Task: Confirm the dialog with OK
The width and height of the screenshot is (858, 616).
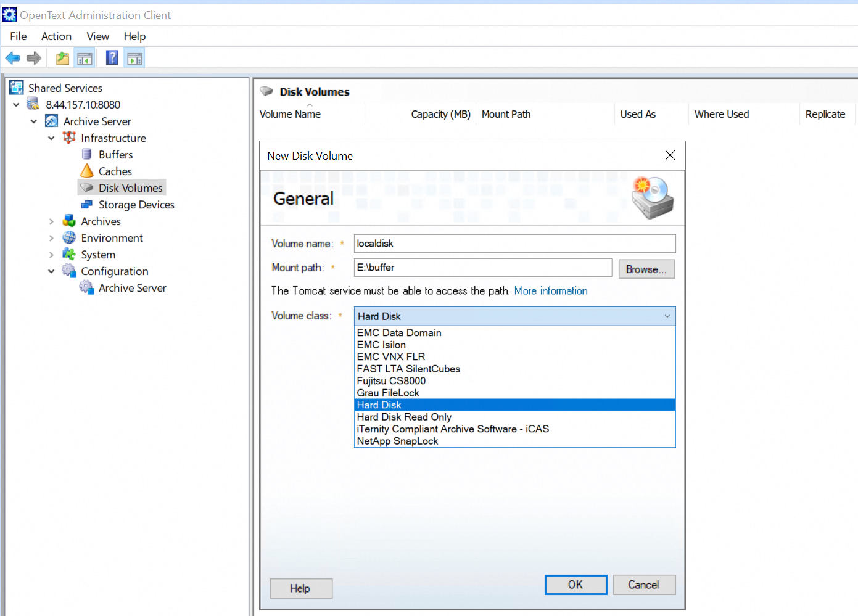Action: click(575, 585)
